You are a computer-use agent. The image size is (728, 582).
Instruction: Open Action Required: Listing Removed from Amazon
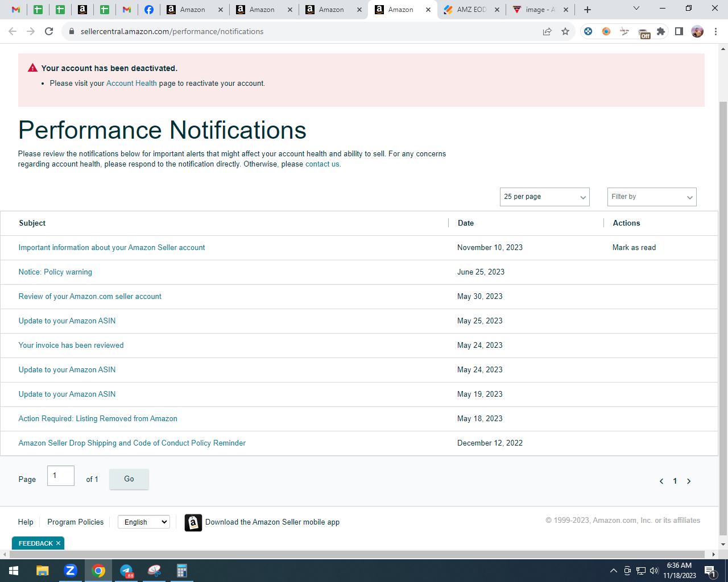[98, 419]
